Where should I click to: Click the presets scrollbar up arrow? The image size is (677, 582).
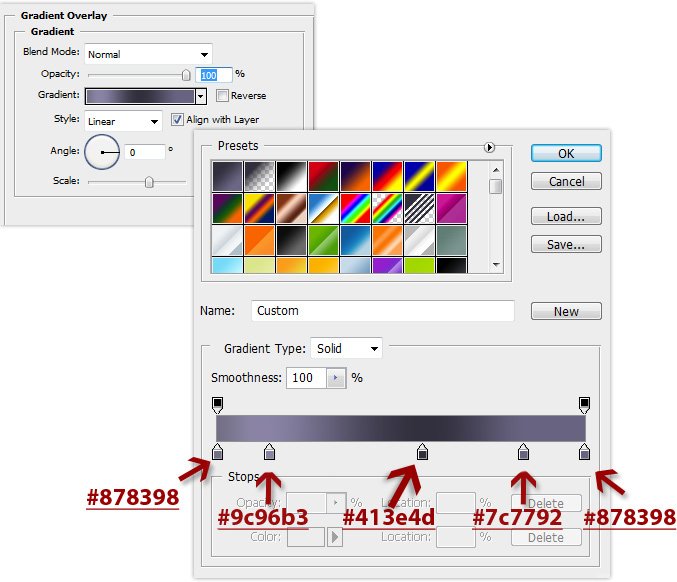496,170
